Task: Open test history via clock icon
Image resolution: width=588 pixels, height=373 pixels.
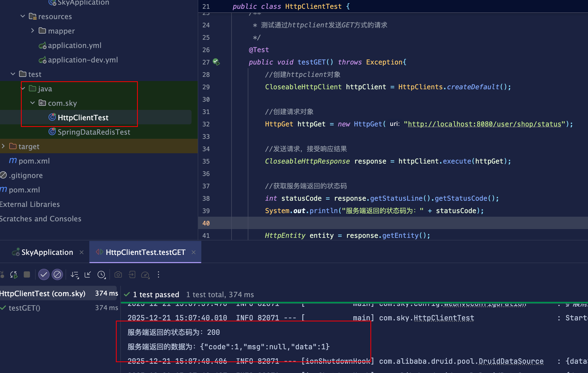Action: (x=102, y=274)
